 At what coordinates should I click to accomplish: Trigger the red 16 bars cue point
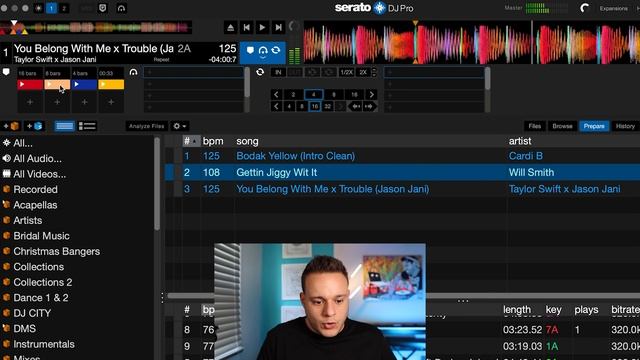coord(30,84)
